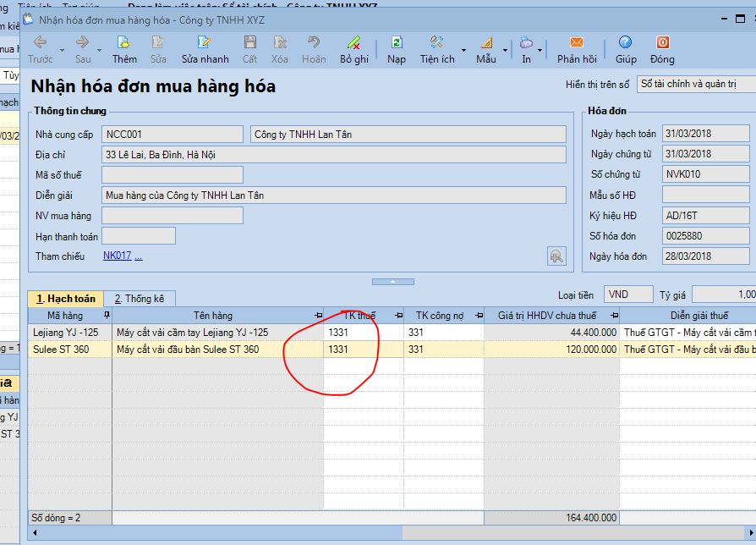The width and height of the screenshot is (756, 545).
Task: Click the 44.400.000 value cell
Action: (x=551, y=333)
